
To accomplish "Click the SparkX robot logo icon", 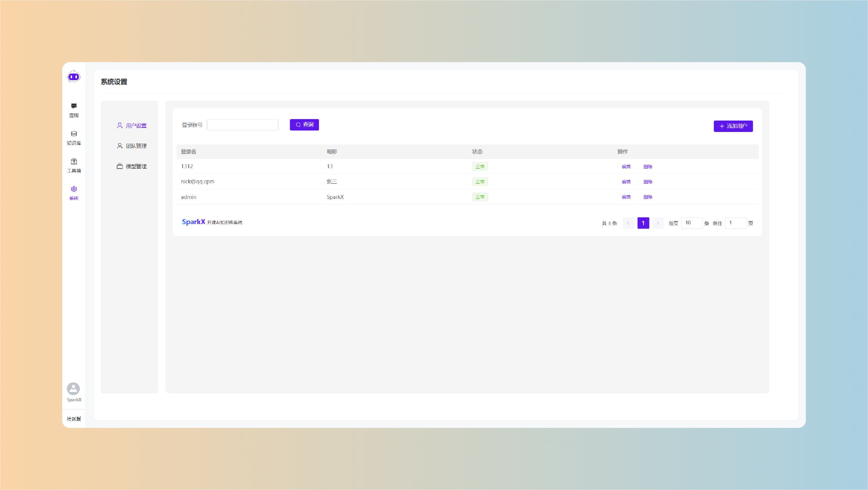I will (x=74, y=77).
